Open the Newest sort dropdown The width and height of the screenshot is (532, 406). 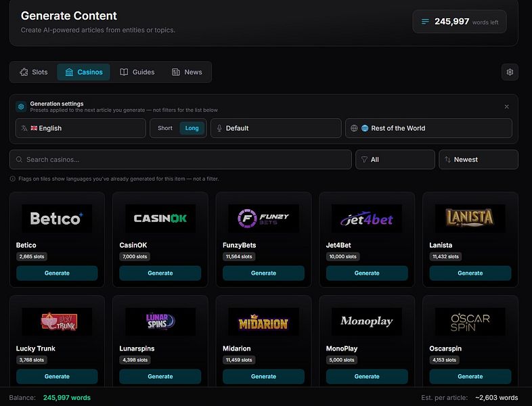point(479,160)
